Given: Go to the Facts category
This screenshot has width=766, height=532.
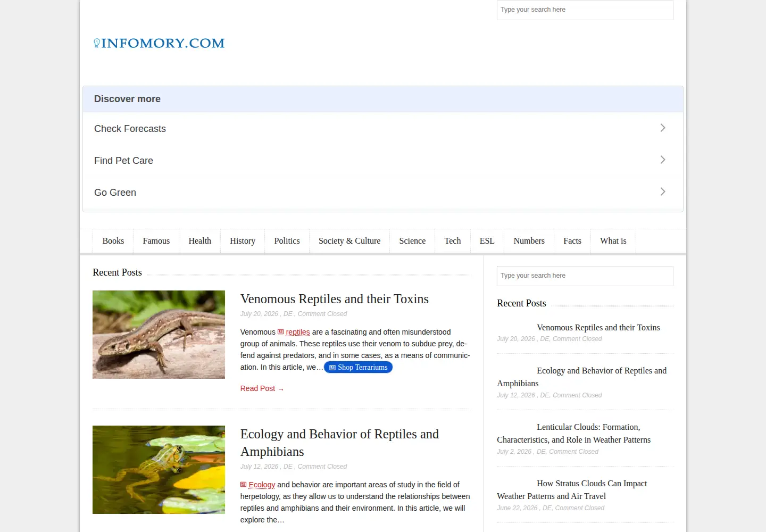Looking at the screenshot, I should click(572, 241).
